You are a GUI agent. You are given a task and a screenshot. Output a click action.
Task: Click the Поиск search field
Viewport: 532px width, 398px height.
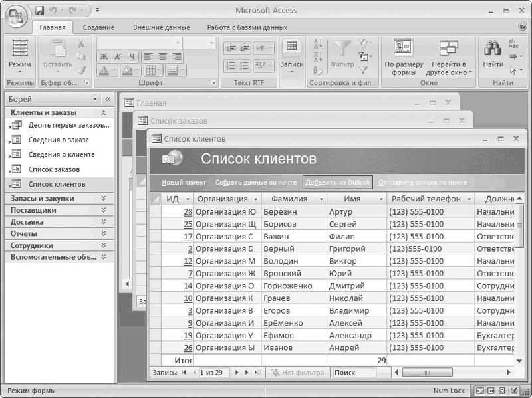pos(357,373)
